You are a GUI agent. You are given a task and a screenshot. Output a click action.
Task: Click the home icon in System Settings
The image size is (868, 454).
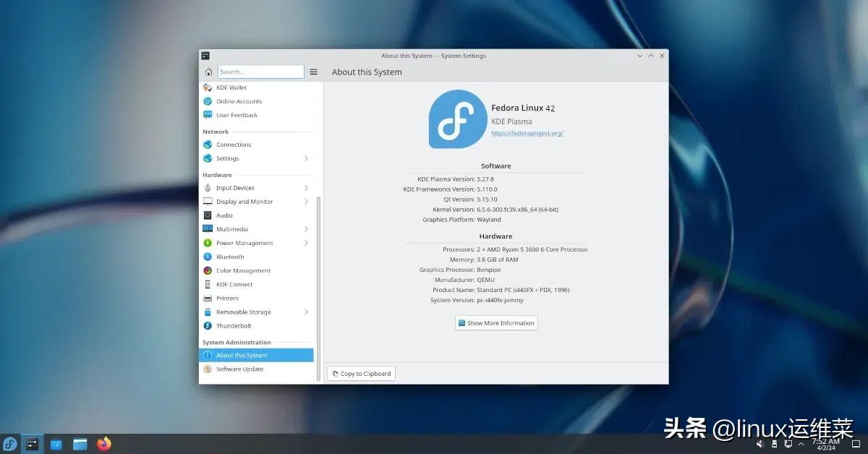208,72
